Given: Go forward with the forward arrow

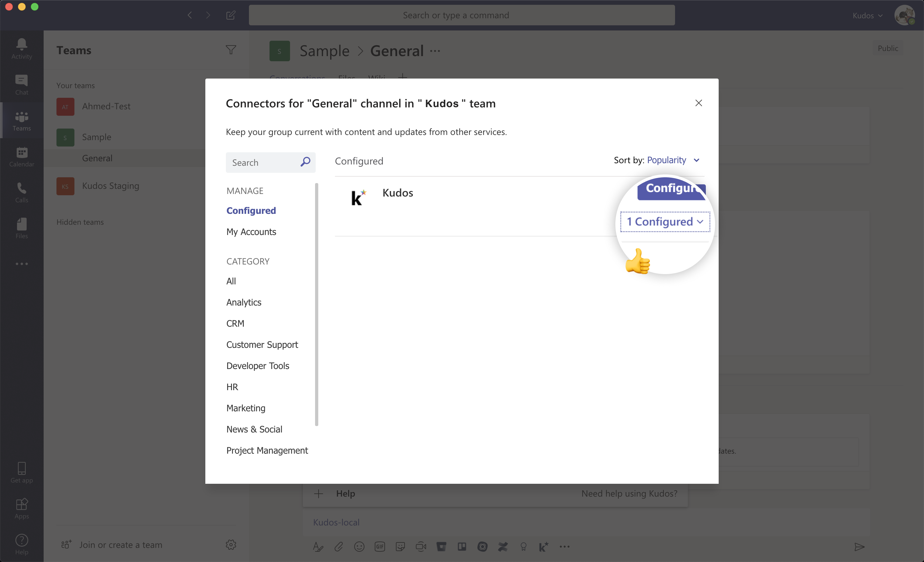Looking at the screenshot, I should click(208, 15).
